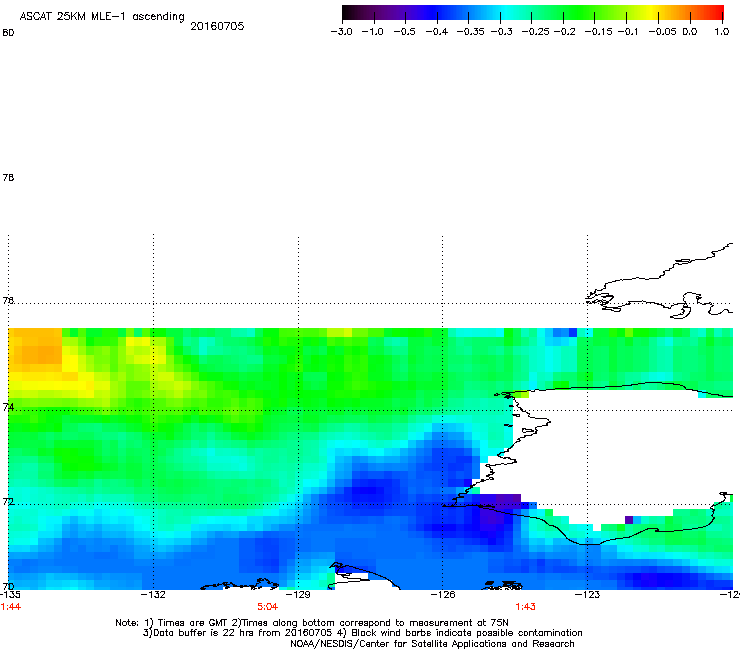Click the latitude label 70
This screenshot has width=740, height=650.
pyautogui.click(x=8, y=586)
